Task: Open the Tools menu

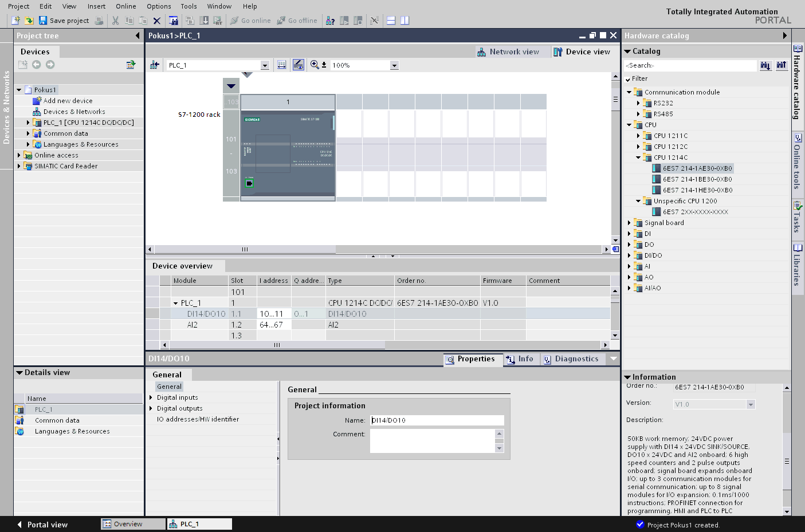Action: click(x=189, y=6)
